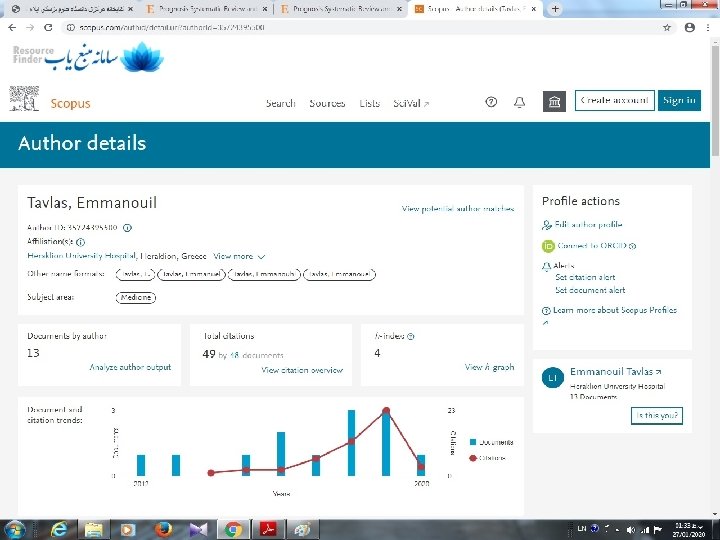Click the Alerts bell icon in Profile actions
The image size is (720, 540).
point(546,266)
